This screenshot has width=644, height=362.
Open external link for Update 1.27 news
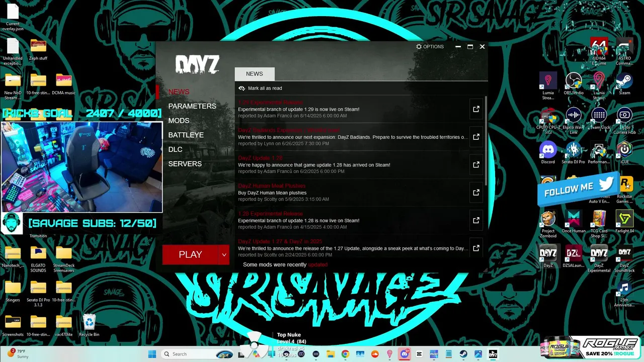tap(476, 248)
